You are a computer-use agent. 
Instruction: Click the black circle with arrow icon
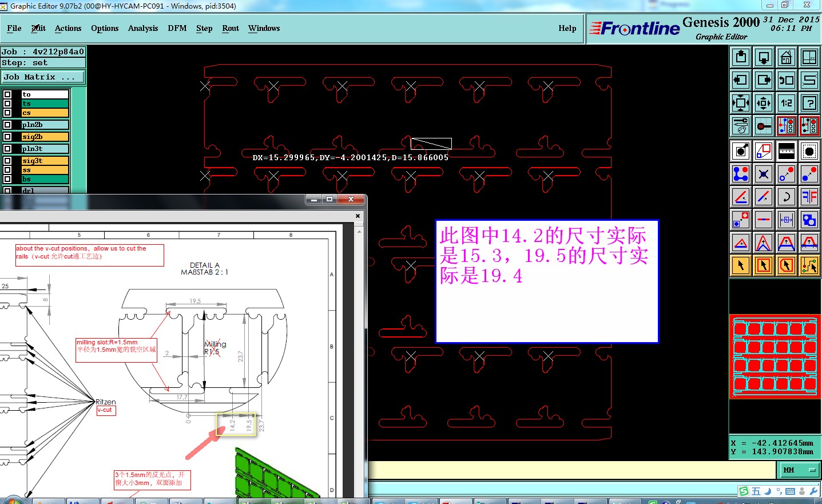[741, 151]
